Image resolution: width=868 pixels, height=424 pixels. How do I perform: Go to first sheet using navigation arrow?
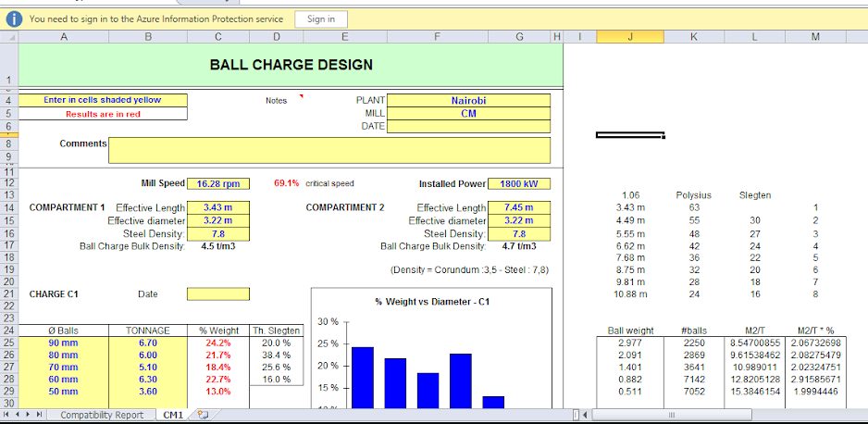pyautogui.click(x=7, y=416)
